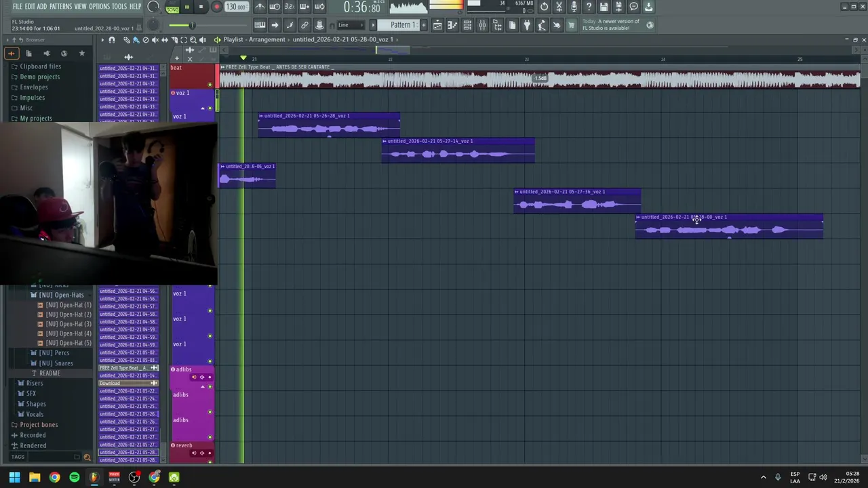Open the Browser favorites star tab
868x488 pixels.
82,53
